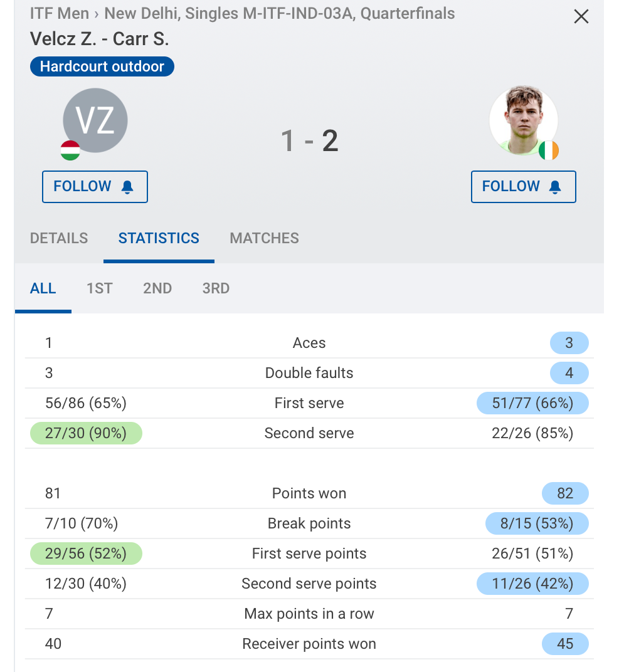Click the Hardcourt outdoor badge
Screen dimensions: 619x672
tap(102, 66)
